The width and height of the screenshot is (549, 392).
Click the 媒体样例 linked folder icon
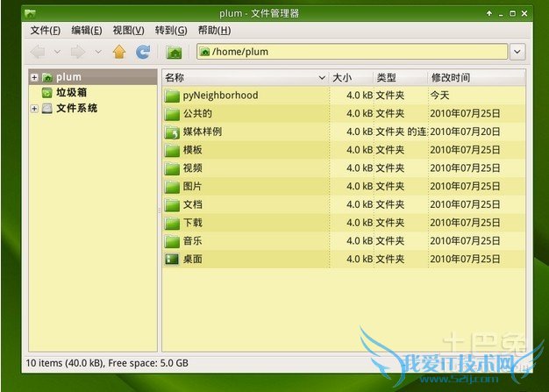coord(172,132)
